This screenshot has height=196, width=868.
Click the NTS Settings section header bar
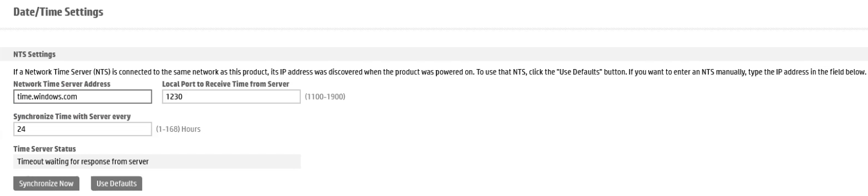(434, 54)
